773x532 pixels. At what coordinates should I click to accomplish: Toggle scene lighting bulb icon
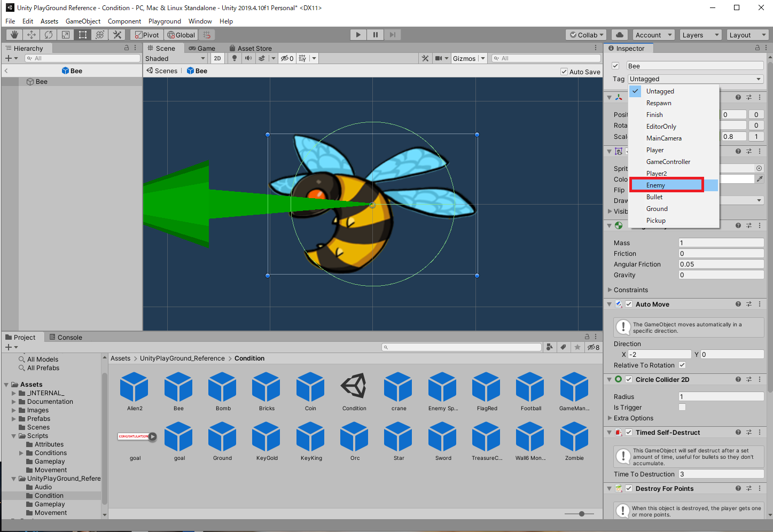point(235,58)
